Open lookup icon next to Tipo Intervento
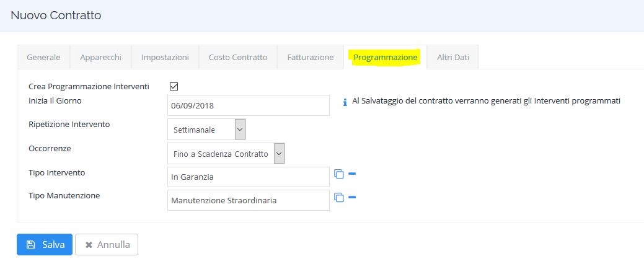 [x=339, y=174]
